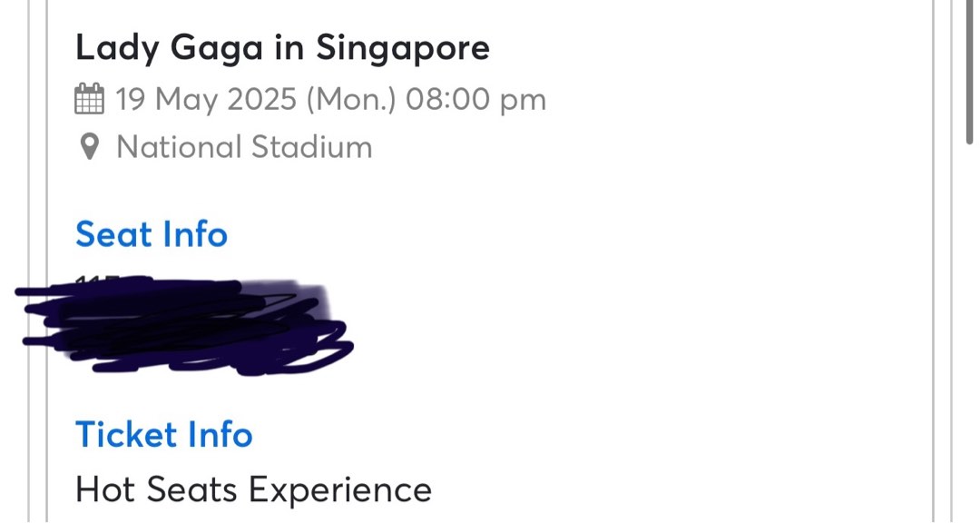980x523 pixels.
Task: Select the Lady Gaga in Singapore event title
Action: [x=283, y=47]
